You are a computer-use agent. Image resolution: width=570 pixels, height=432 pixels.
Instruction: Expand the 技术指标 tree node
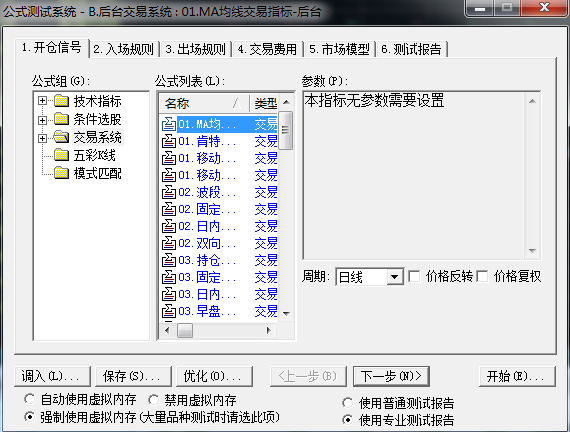tap(43, 101)
